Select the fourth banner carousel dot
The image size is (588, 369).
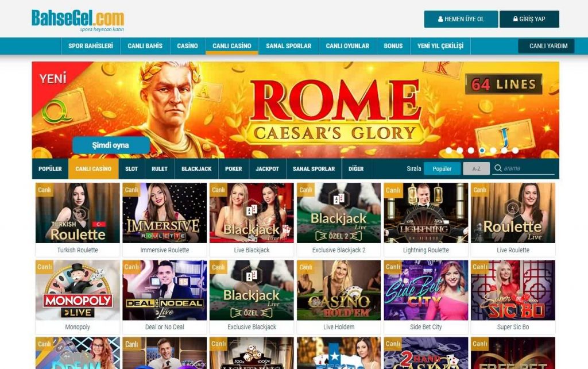(x=482, y=151)
